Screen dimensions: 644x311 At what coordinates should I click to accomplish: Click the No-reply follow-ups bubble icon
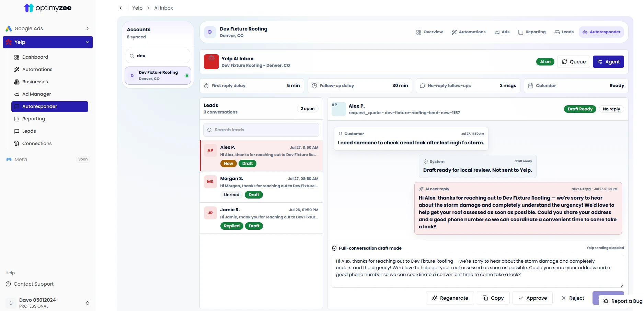point(423,86)
